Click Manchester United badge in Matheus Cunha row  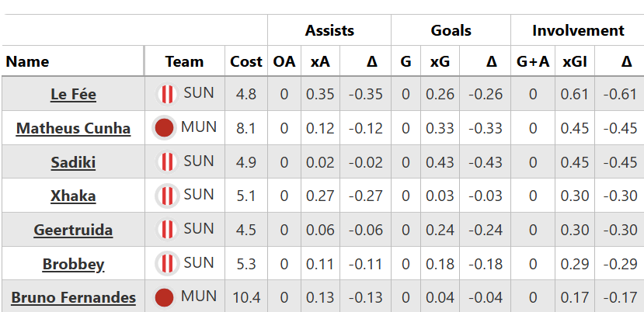[164, 128]
